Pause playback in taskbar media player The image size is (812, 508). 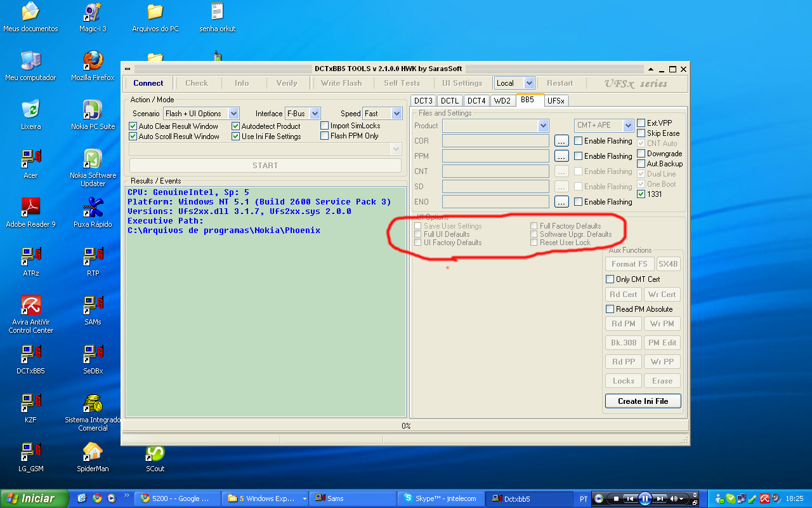pyautogui.click(x=645, y=498)
